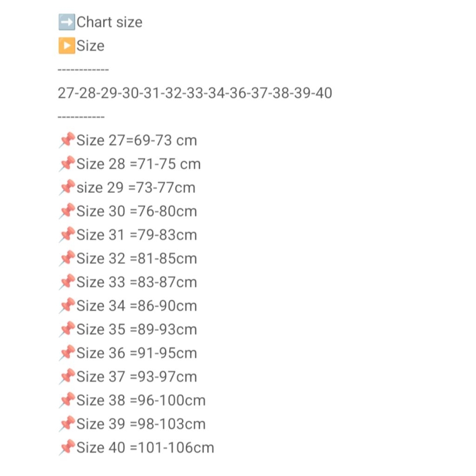Click the dashed divider below the size list
The width and height of the screenshot is (476, 476).
coord(81,117)
